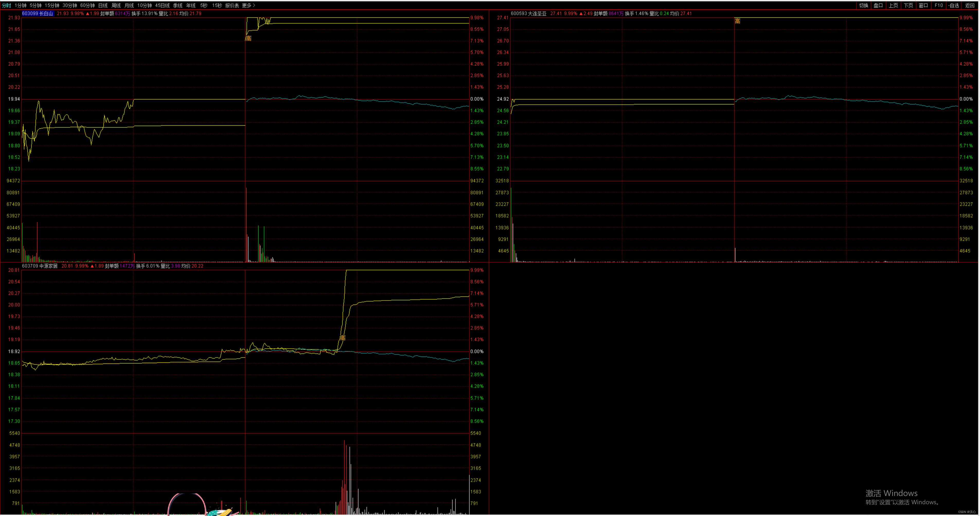Select the 5秒 period tab
Screen dimensions: 980x516
click(204, 5)
